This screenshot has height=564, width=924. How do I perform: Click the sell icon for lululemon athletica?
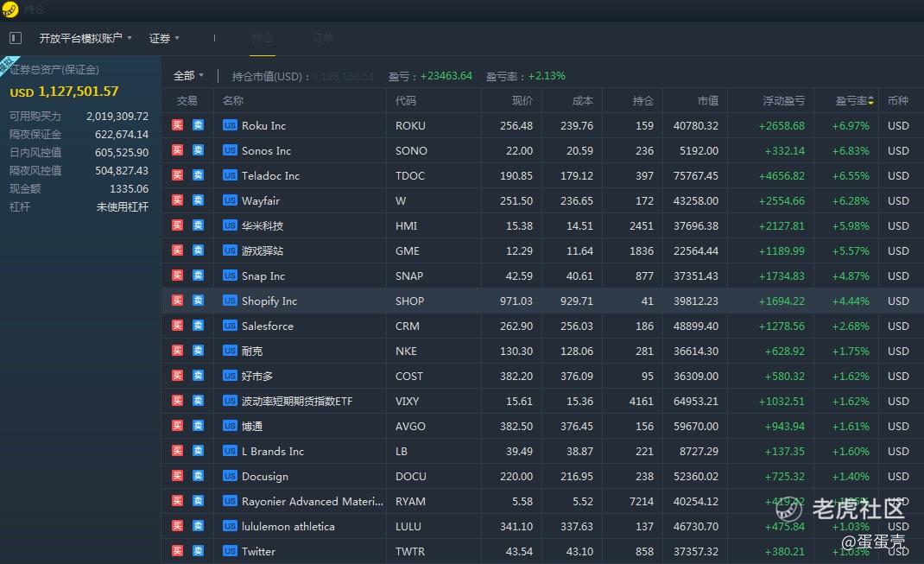click(x=198, y=526)
